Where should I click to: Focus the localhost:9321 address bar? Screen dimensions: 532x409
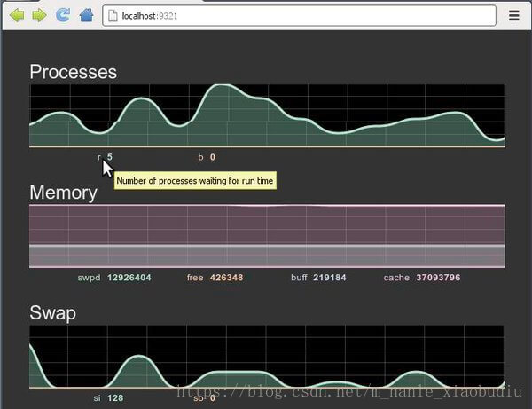(x=300, y=16)
